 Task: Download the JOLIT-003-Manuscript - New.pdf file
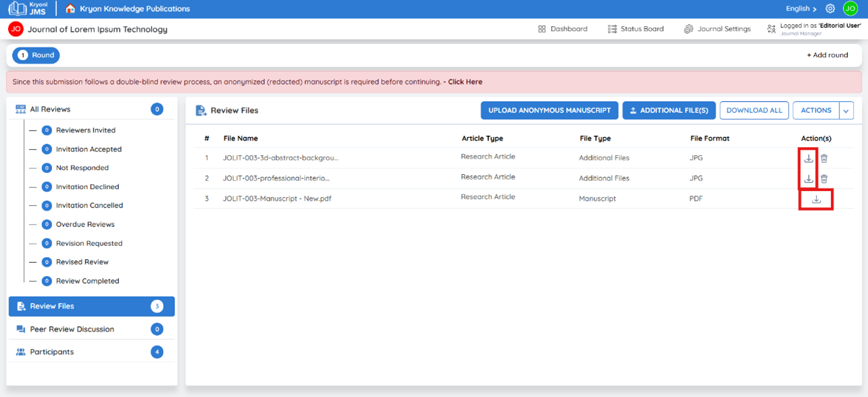(x=816, y=199)
